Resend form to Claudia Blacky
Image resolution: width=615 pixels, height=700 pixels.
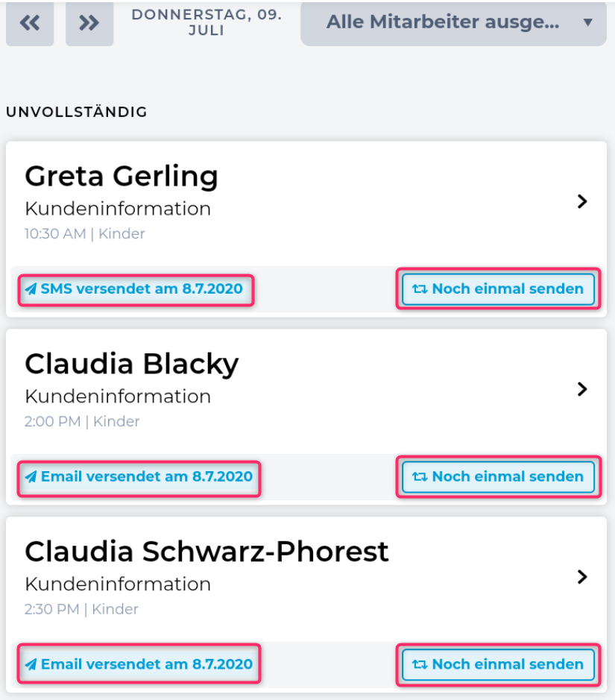click(499, 477)
